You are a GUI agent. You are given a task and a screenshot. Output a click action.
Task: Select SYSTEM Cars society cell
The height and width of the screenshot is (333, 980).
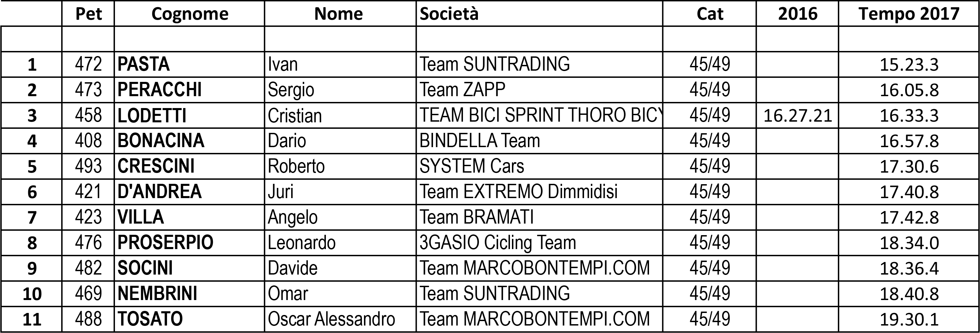pos(539,166)
